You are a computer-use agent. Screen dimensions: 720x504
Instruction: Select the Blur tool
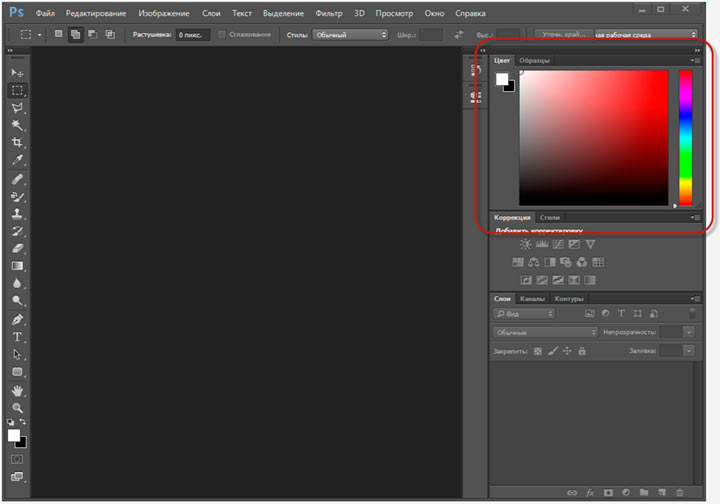17,283
